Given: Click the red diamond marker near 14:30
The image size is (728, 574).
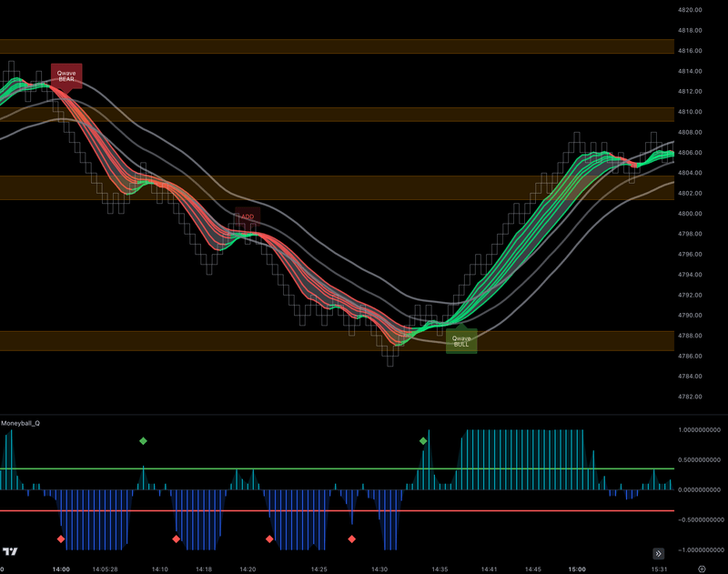Looking at the screenshot, I should click(353, 539).
